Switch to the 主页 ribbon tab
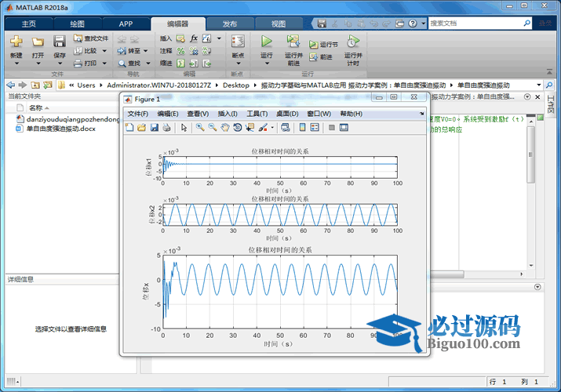Viewport: 561px width, 392px height. (28, 24)
